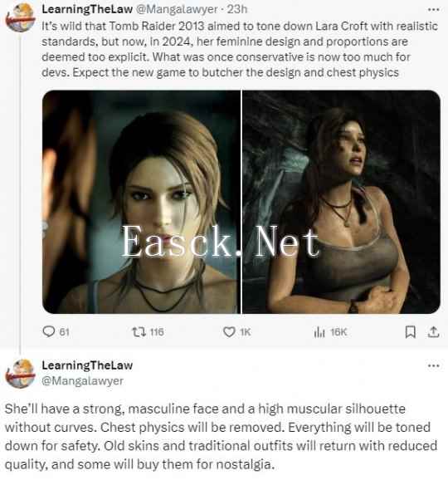Viewport: 448px width, 485px height.
Task: Click the @Mangalawyer handle in the top tweet
Action: [177, 10]
